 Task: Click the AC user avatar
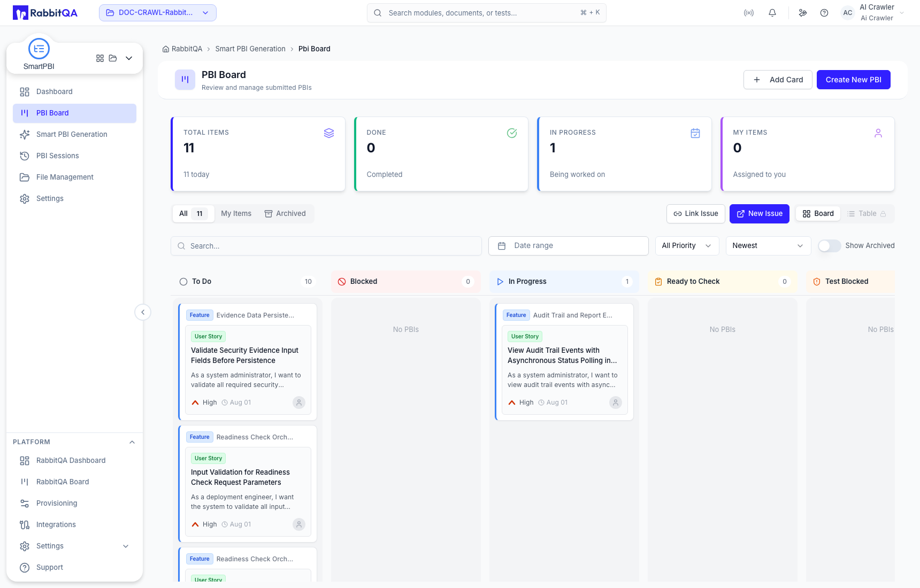[x=848, y=13]
